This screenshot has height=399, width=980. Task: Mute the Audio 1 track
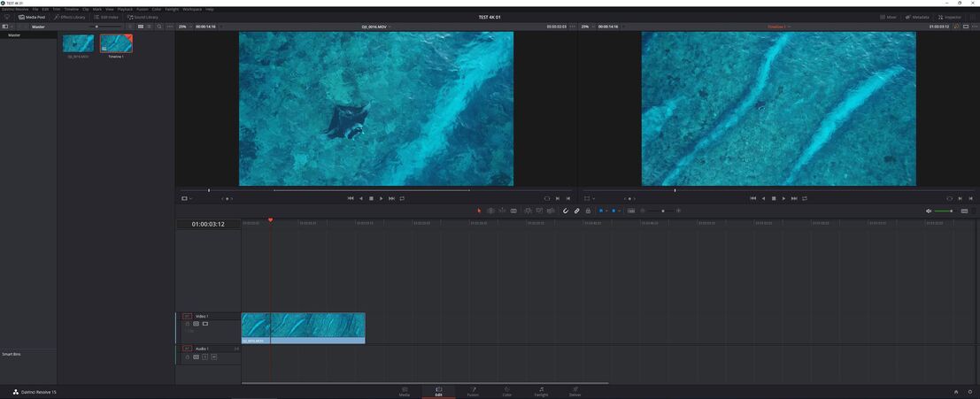coord(213,357)
